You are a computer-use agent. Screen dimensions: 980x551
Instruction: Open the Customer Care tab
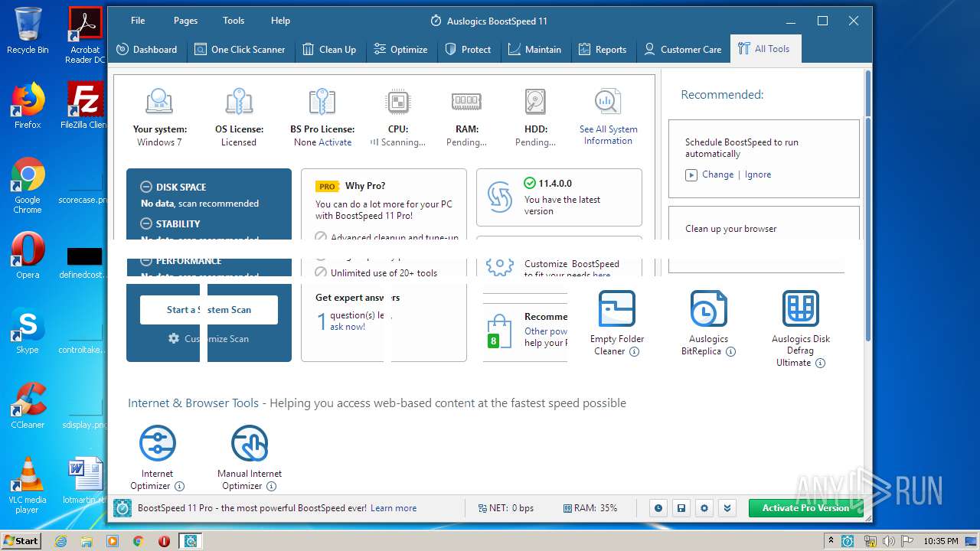683,49
